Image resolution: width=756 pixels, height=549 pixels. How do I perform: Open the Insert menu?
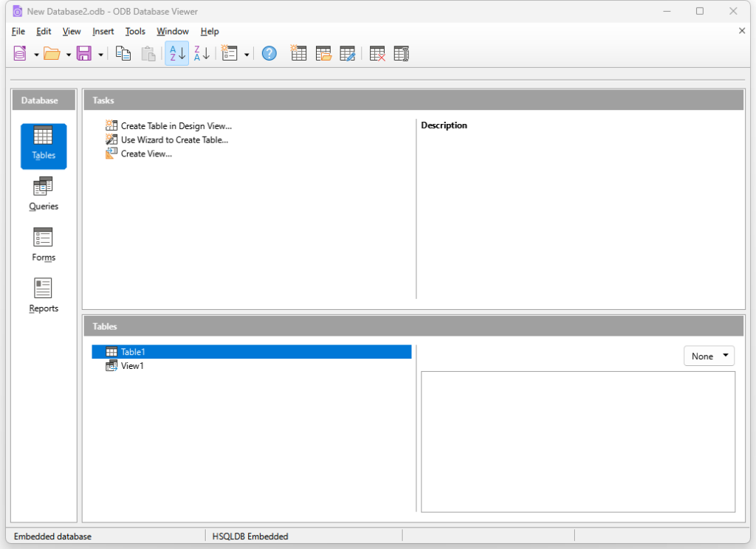(x=103, y=31)
